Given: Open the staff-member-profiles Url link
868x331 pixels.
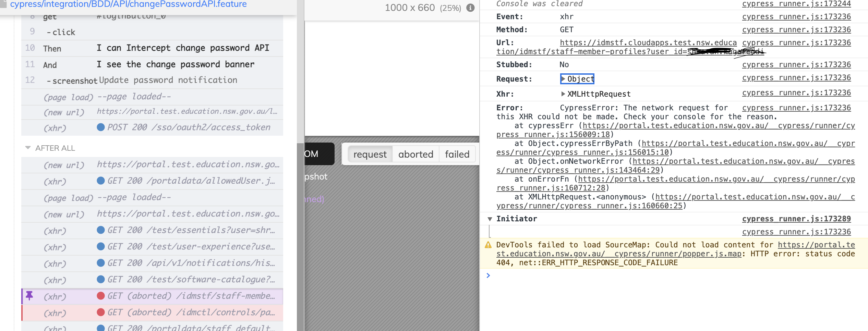Looking at the screenshot, I should tap(631, 47).
